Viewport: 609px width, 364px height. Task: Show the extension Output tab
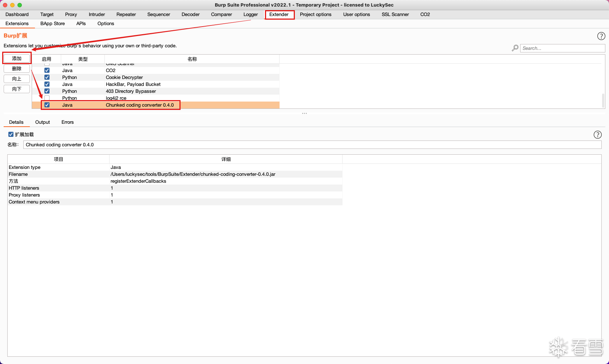pos(43,122)
